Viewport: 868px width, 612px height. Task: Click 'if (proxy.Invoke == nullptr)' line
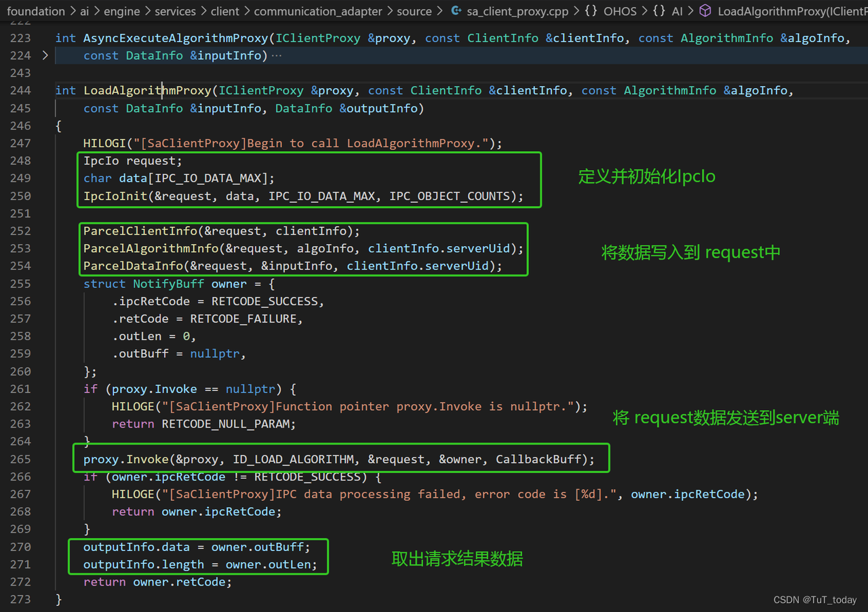[190, 389]
